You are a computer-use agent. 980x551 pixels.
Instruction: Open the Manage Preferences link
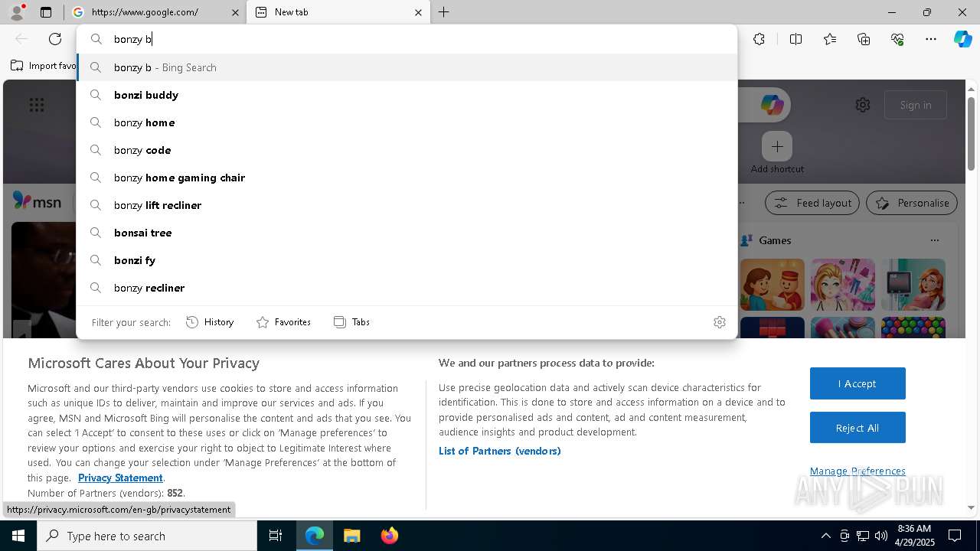pos(857,471)
